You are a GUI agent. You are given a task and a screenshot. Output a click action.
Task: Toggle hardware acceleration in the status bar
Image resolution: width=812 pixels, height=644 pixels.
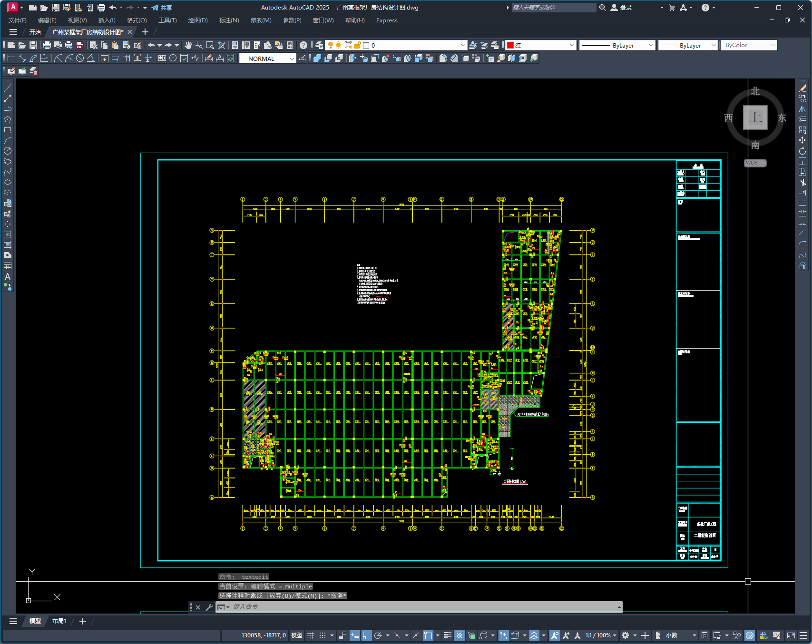click(750, 635)
